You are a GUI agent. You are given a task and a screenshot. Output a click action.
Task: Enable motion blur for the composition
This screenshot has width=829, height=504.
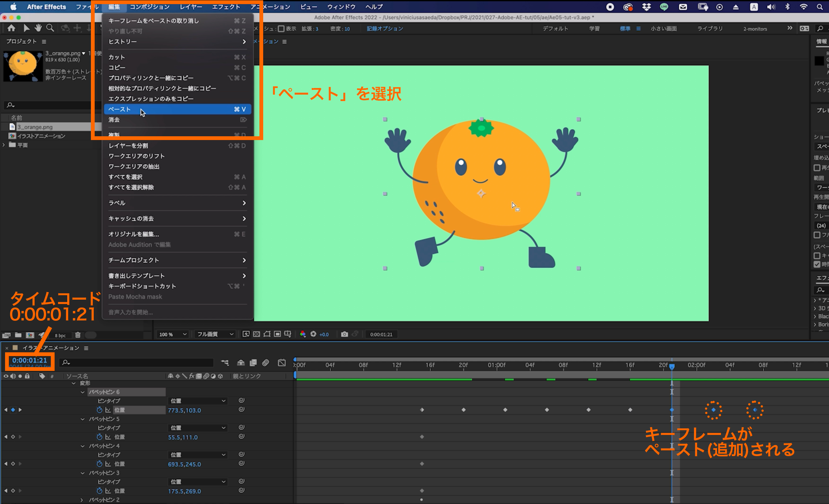[265, 362]
